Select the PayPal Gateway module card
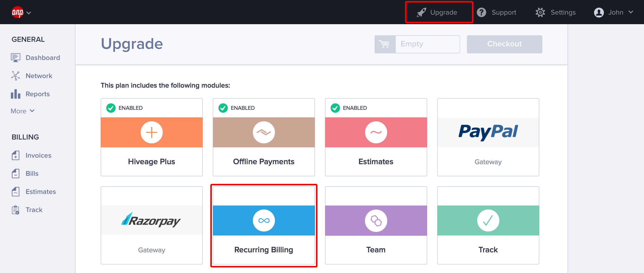The width and height of the screenshot is (644, 273). click(x=488, y=137)
